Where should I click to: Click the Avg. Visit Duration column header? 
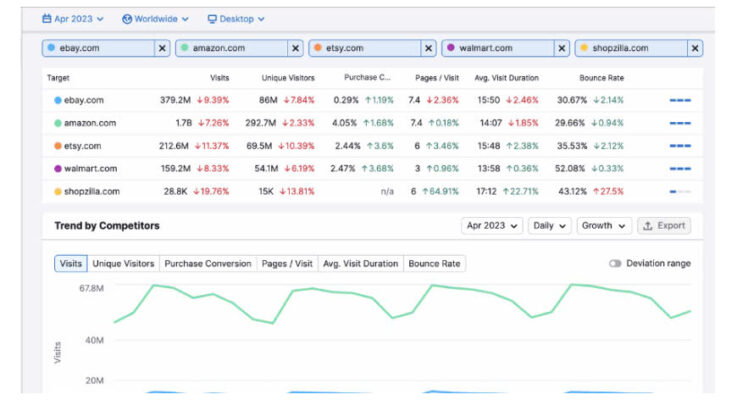pos(506,78)
